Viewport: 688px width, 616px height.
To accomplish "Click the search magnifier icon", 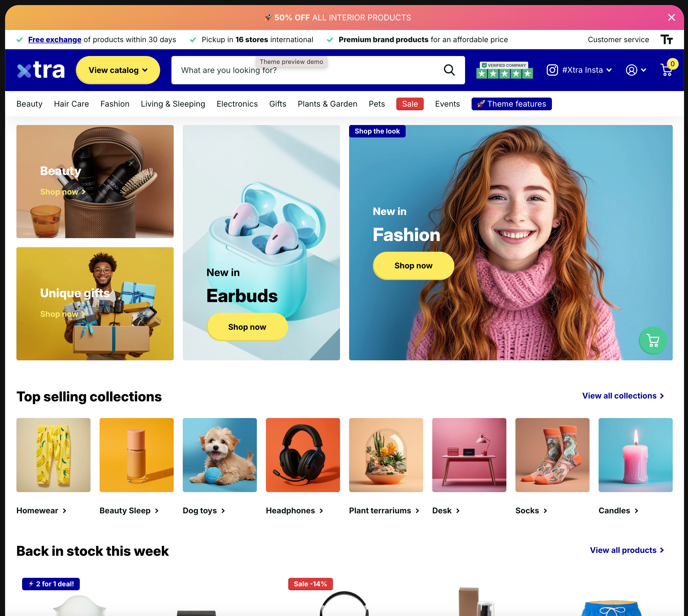I will 449,70.
